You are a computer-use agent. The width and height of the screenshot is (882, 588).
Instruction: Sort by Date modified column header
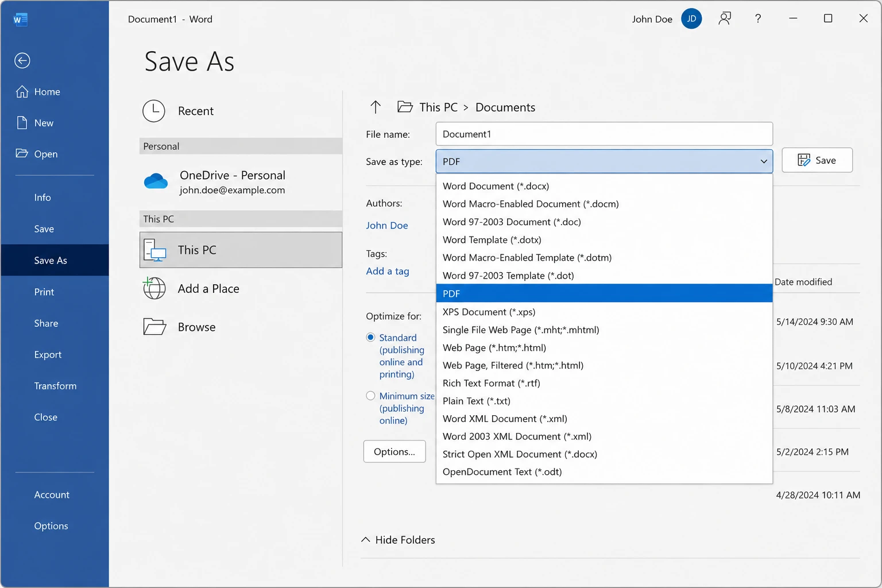click(x=803, y=282)
